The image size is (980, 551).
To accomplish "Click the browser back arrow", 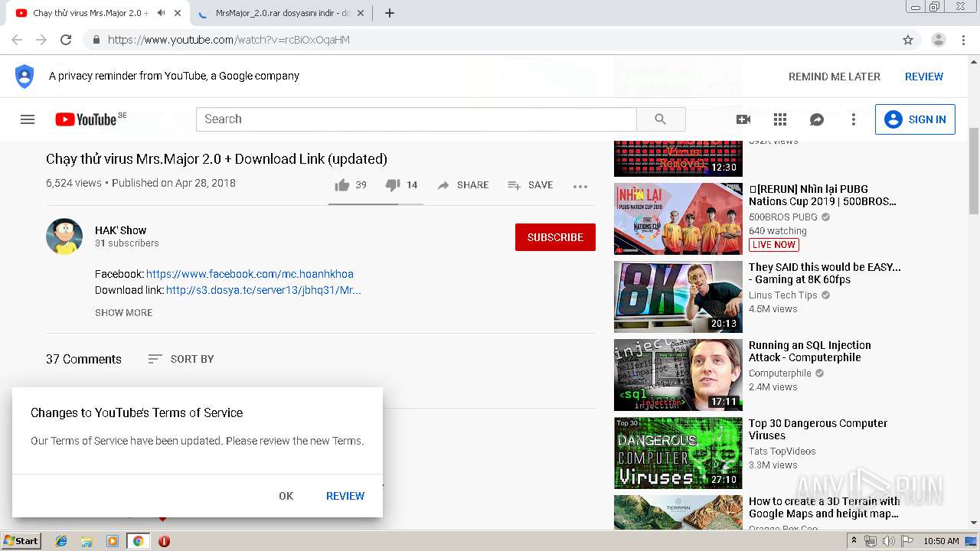I will (x=17, y=40).
